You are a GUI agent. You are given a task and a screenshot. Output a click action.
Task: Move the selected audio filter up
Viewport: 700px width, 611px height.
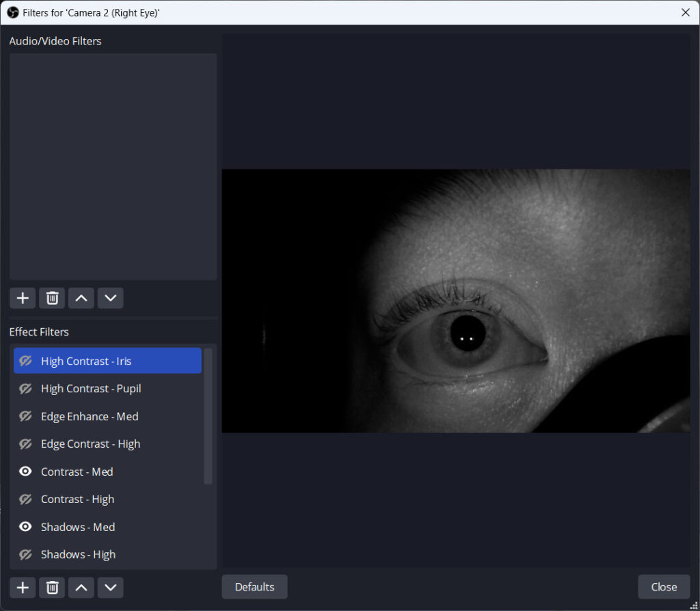click(x=81, y=298)
